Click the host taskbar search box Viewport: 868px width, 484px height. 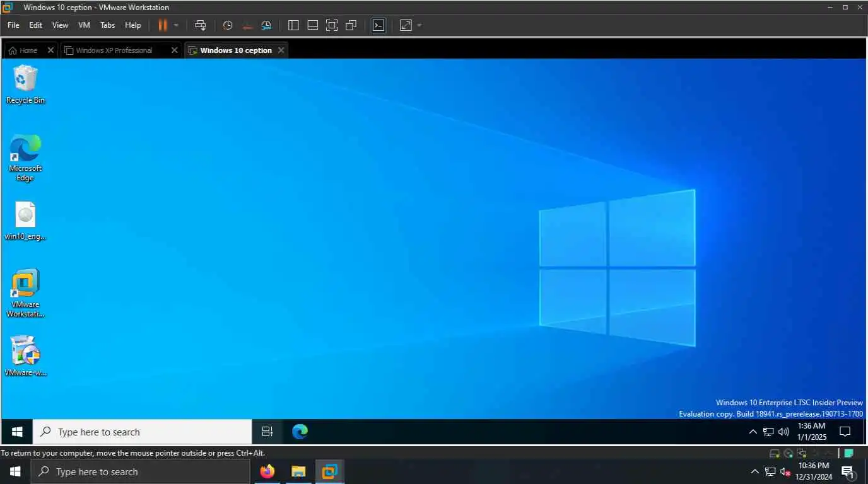(x=140, y=471)
